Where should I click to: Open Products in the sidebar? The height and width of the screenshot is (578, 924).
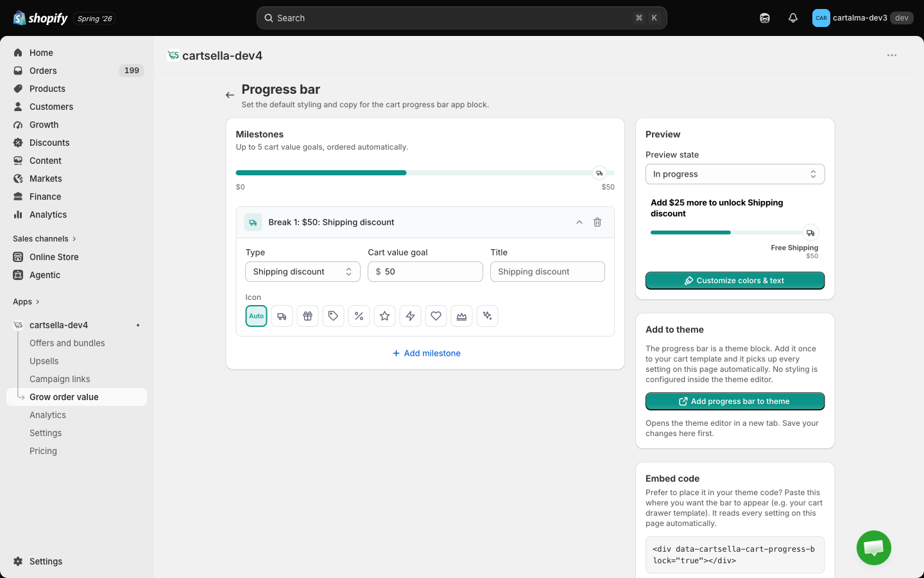pos(77,89)
